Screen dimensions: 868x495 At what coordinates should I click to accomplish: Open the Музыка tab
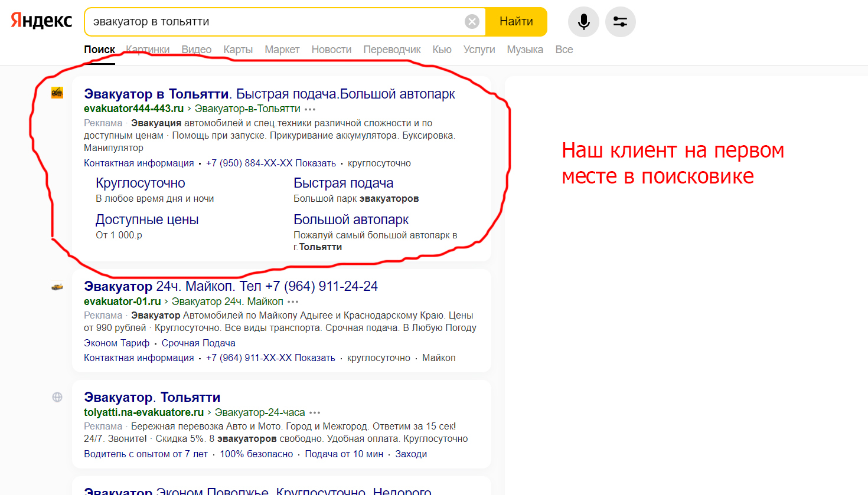pyautogui.click(x=525, y=50)
